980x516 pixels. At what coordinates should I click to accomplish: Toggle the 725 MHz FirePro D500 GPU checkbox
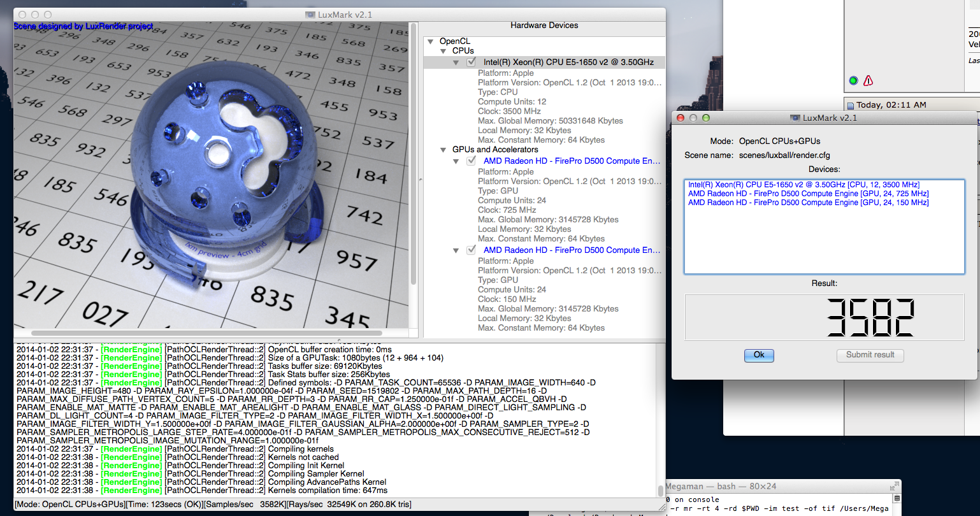point(472,161)
